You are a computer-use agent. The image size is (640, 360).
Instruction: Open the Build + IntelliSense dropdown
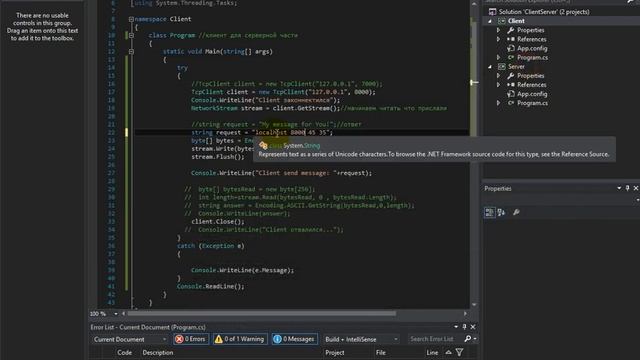(361, 339)
